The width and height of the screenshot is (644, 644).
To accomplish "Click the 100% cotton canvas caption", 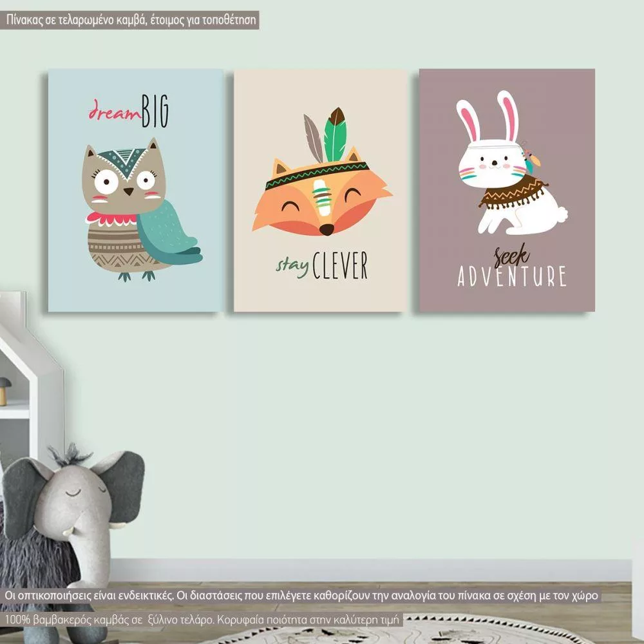I will 203,620.
